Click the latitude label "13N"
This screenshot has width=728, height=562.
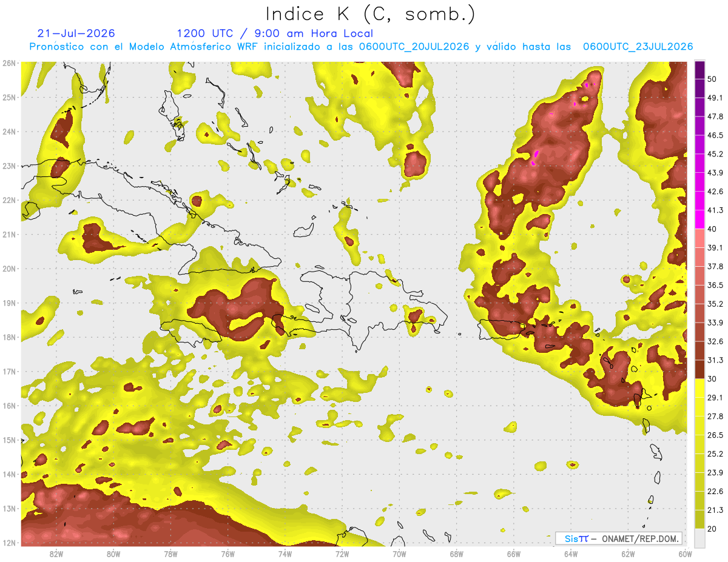9,508
